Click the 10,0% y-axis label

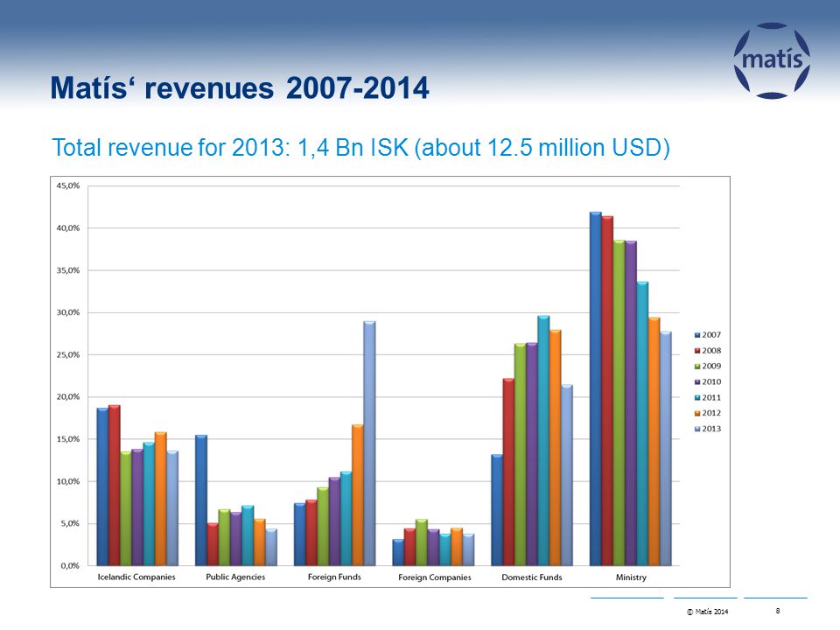point(68,481)
